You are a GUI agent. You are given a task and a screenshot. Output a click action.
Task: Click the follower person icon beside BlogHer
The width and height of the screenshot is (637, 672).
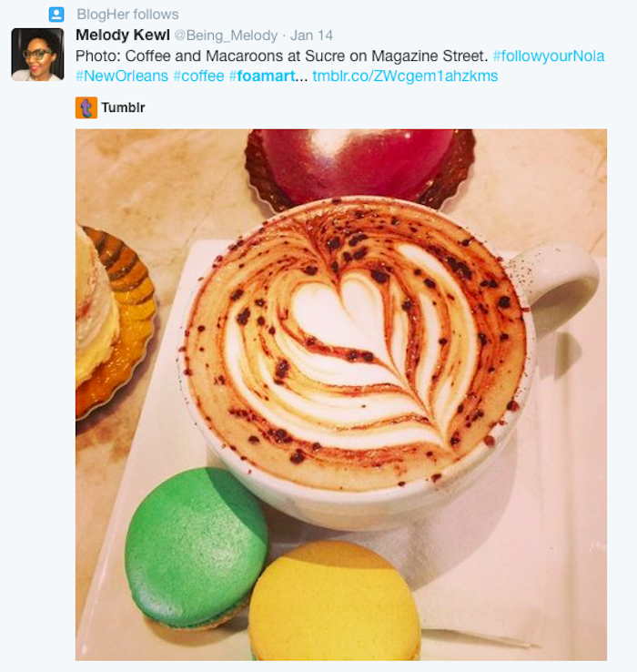tap(56, 15)
